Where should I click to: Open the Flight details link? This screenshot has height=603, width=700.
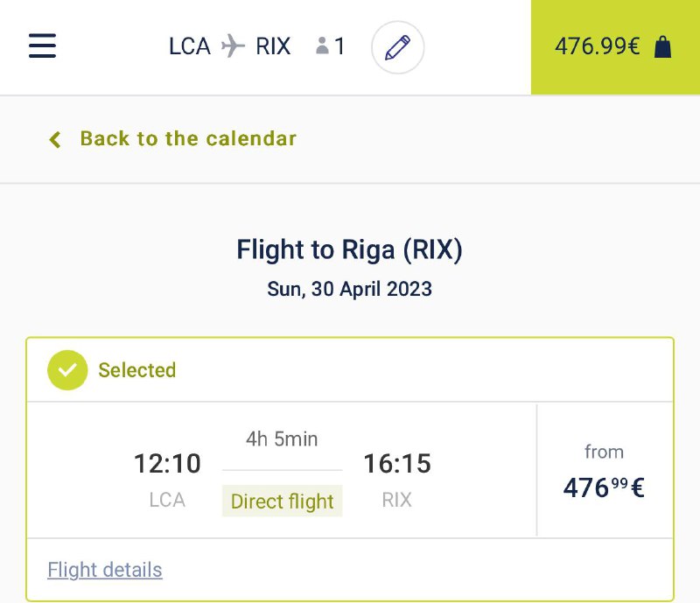point(105,570)
